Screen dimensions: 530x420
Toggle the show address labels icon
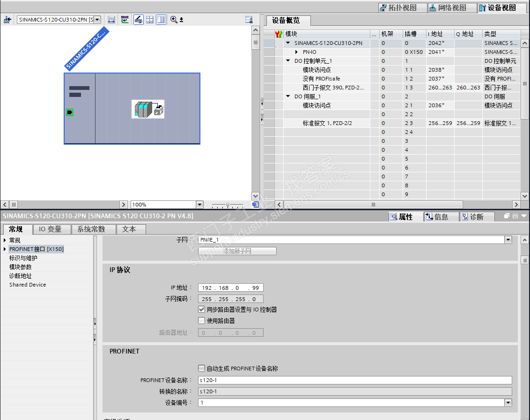[138, 20]
